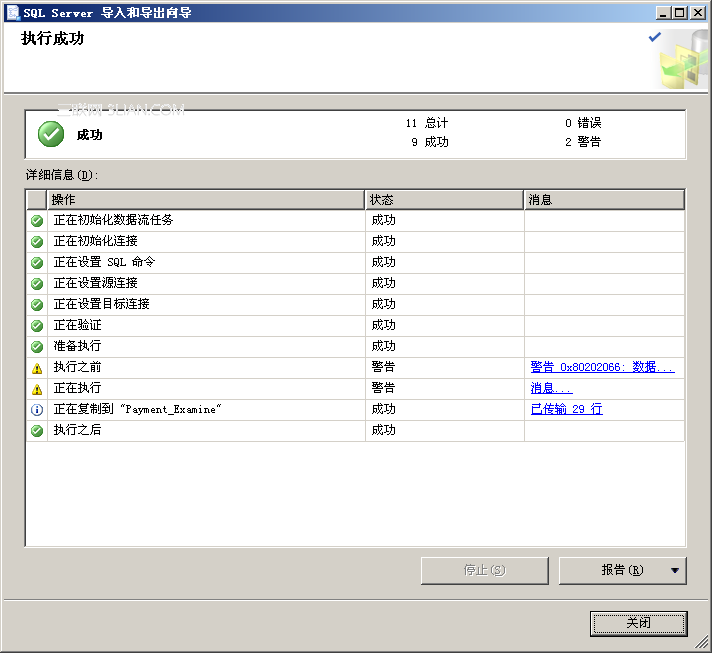Click warning triangle icon for 执行之前 row

(37, 368)
